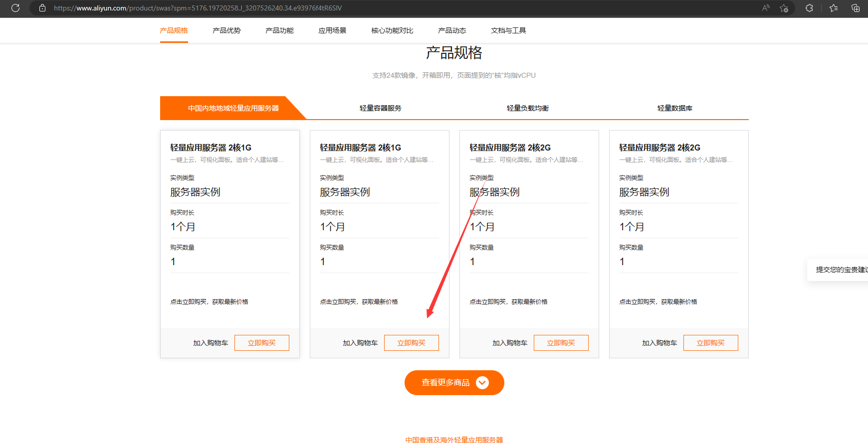Open the read aloud icon in address bar
This screenshot has height=443, width=868.
tap(766, 8)
